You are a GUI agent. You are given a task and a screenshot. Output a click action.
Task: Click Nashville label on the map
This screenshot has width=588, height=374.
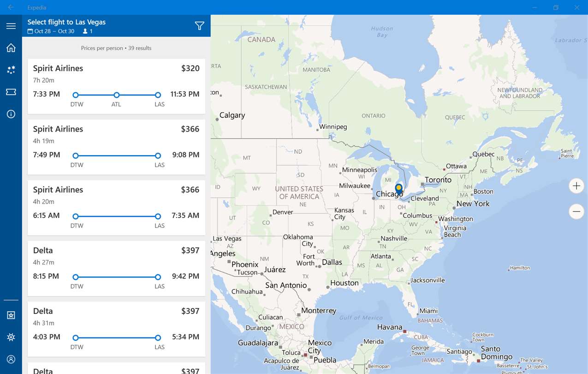394,239
